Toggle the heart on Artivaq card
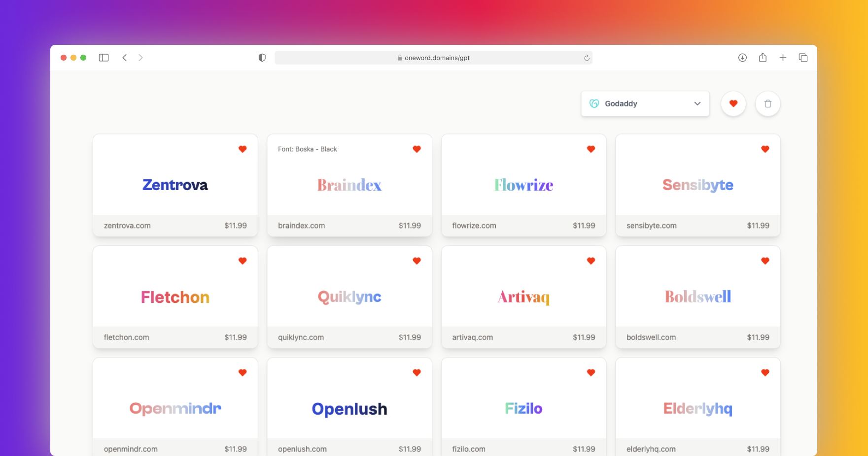 [x=591, y=261]
